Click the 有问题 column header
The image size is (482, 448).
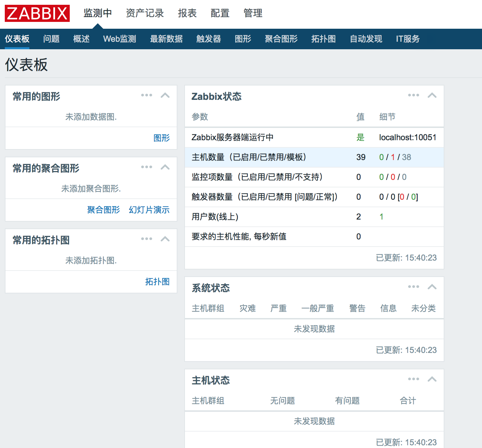pyautogui.click(x=347, y=401)
